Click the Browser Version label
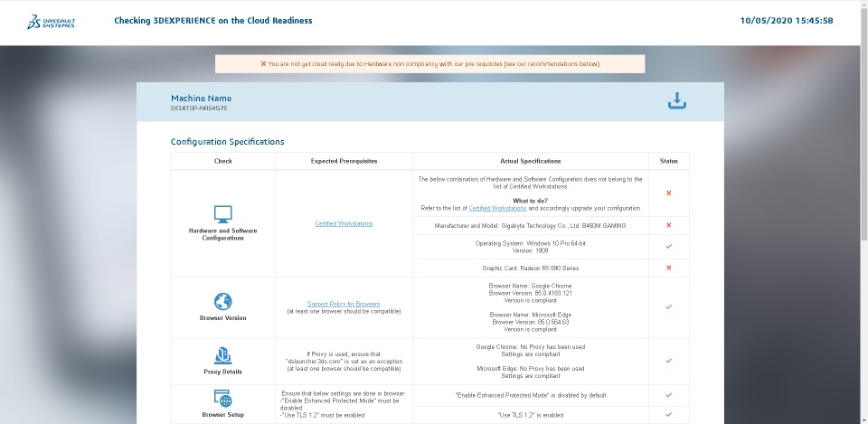Image resolution: width=868 pixels, height=424 pixels. click(223, 317)
